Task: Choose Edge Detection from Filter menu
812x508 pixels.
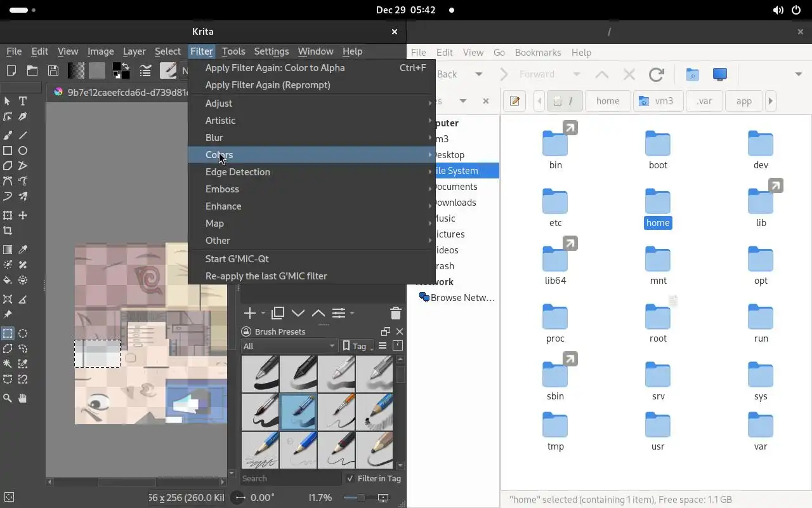Action: [x=311, y=171]
